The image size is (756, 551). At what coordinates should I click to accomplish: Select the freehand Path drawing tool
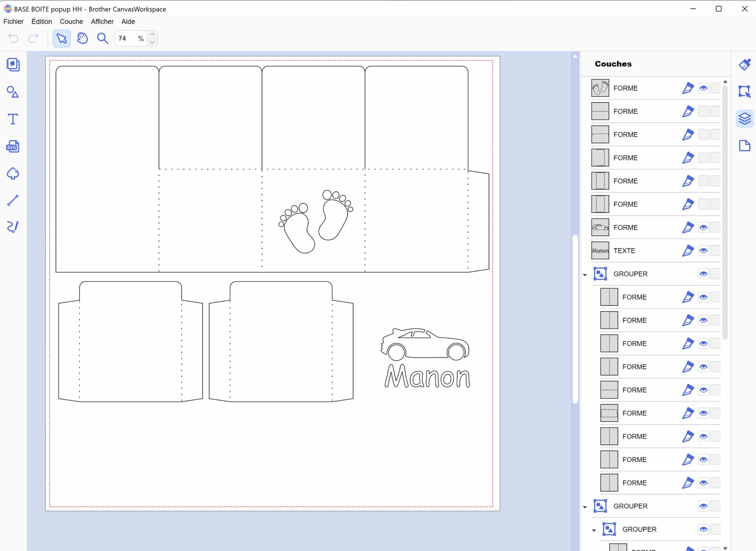tap(13, 227)
